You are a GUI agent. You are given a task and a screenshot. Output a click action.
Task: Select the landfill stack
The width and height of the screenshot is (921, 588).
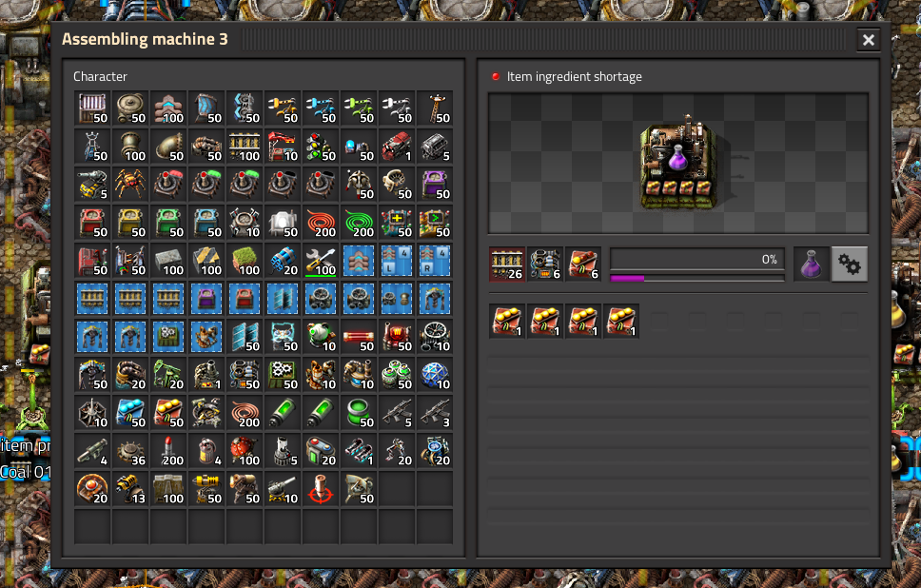click(245, 261)
